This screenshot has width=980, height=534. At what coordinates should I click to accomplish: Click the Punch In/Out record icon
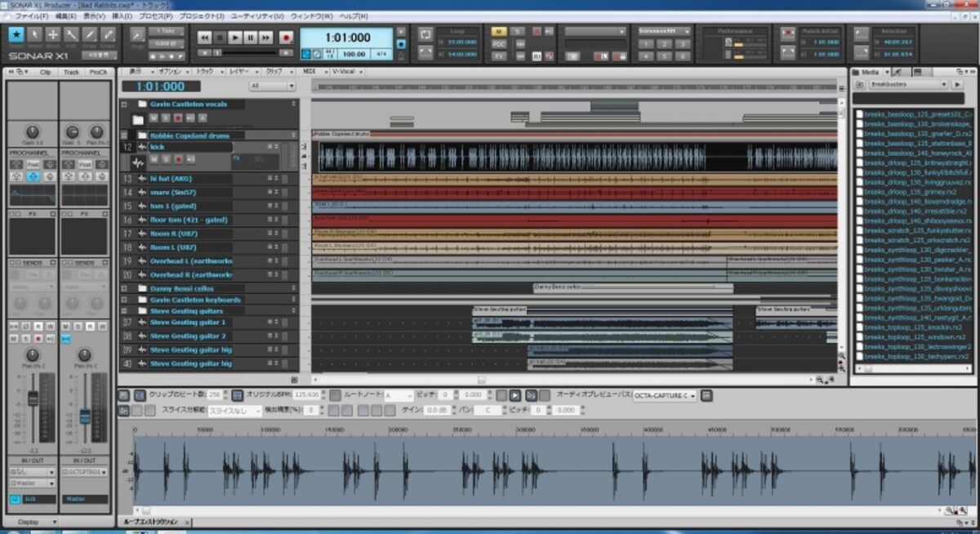(x=787, y=34)
